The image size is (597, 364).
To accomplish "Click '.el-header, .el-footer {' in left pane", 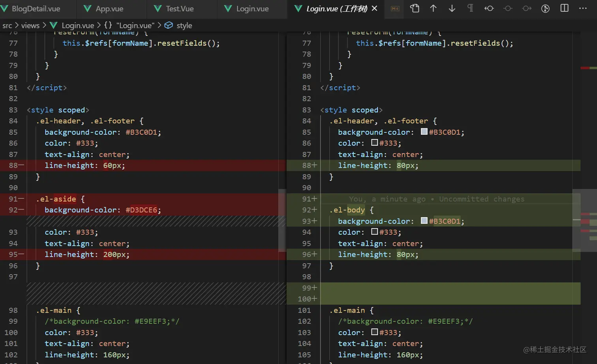I will (90, 121).
